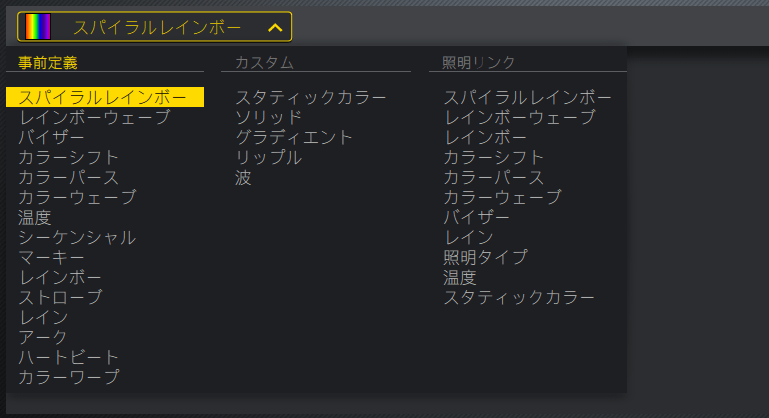Switch to the カスタム tab header
Viewport: 769px width, 418px height.
pyautogui.click(x=264, y=63)
